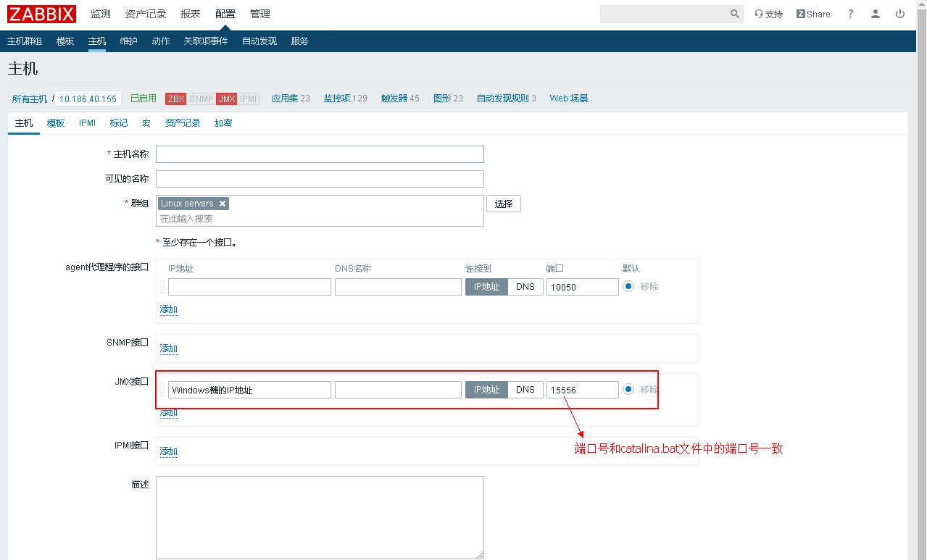Screen dimensions: 927x560
Task: Click 添加 under SNMP接口
Action: click(x=169, y=348)
